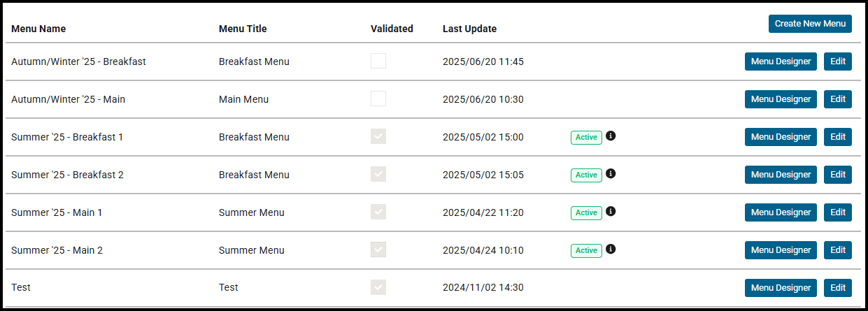Open Menu Designer for Summer '25 - Main 1

coord(781,212)
